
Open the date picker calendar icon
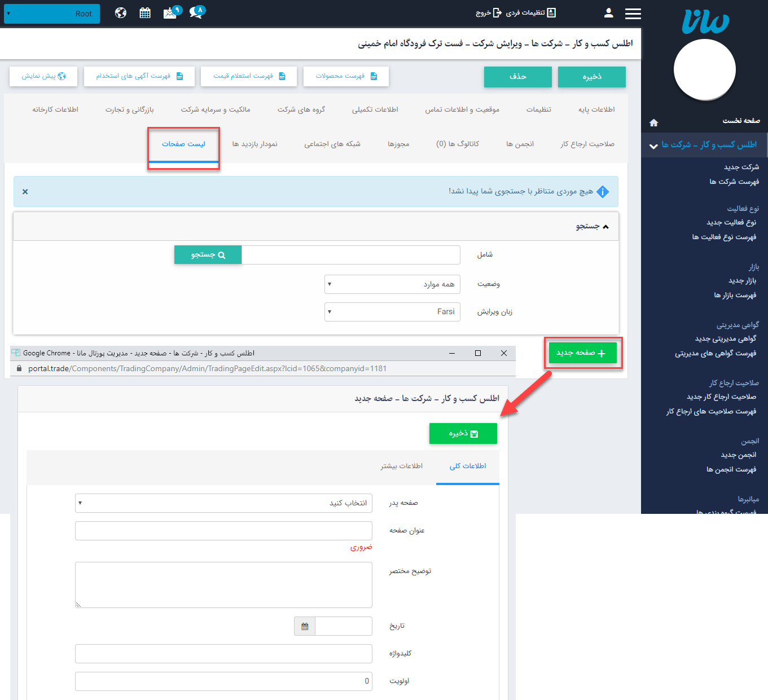[305, 626]
